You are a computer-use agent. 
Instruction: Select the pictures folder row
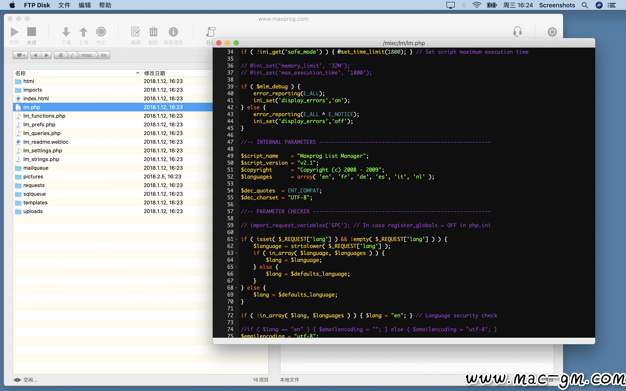(x=113, y=177)
